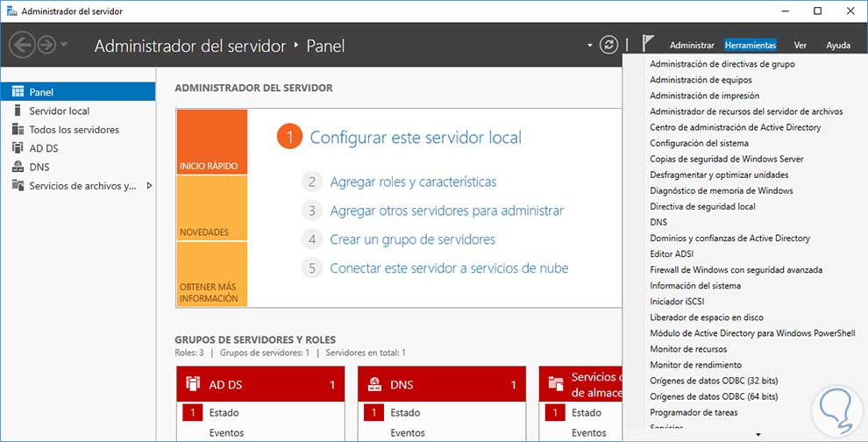The image size is (868, 442).
Task: Click Eventos in the DNS tile
Action: [408, 432]
